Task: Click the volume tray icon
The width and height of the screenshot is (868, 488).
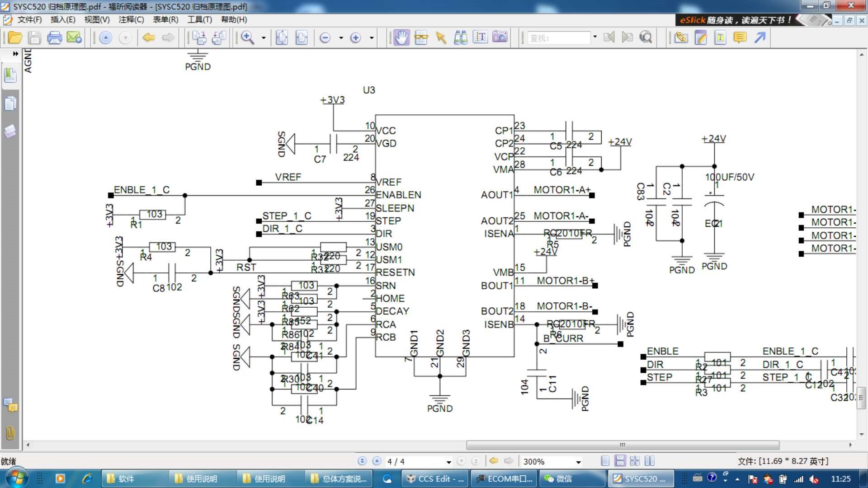Action: [814, 479]
